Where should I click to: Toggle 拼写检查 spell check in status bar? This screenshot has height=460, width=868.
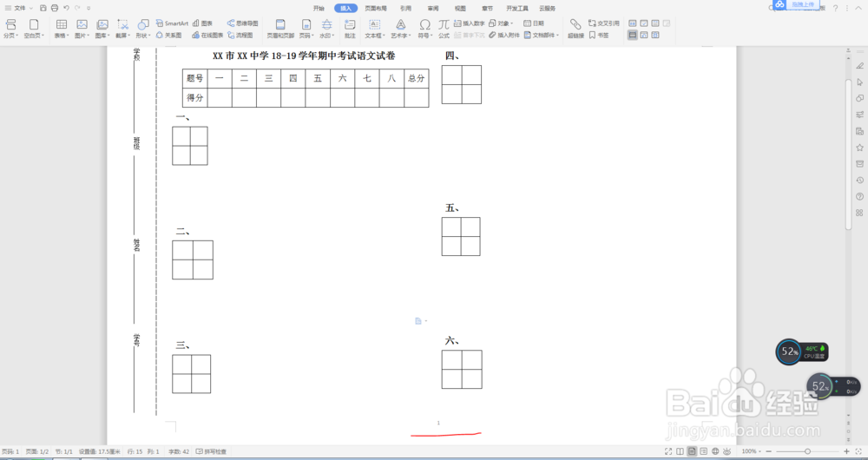212,451
